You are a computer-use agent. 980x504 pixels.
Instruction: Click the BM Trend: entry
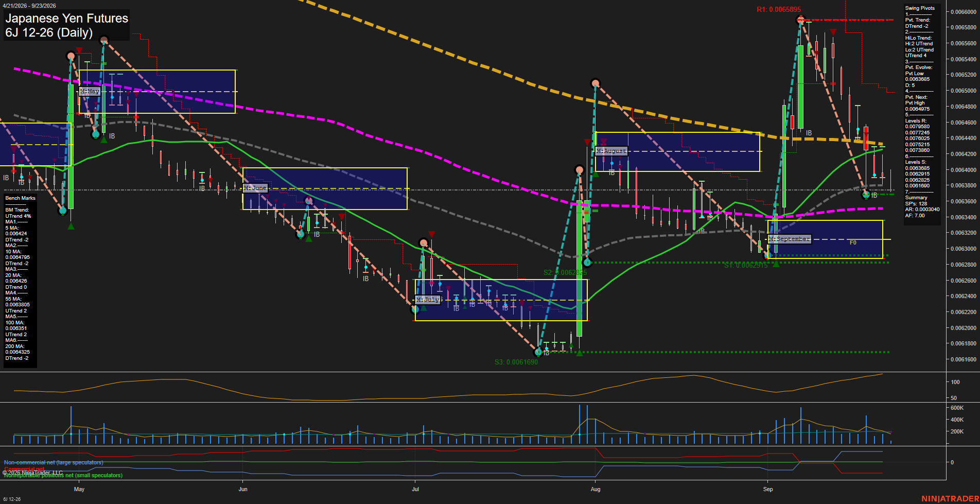(17, 210)
